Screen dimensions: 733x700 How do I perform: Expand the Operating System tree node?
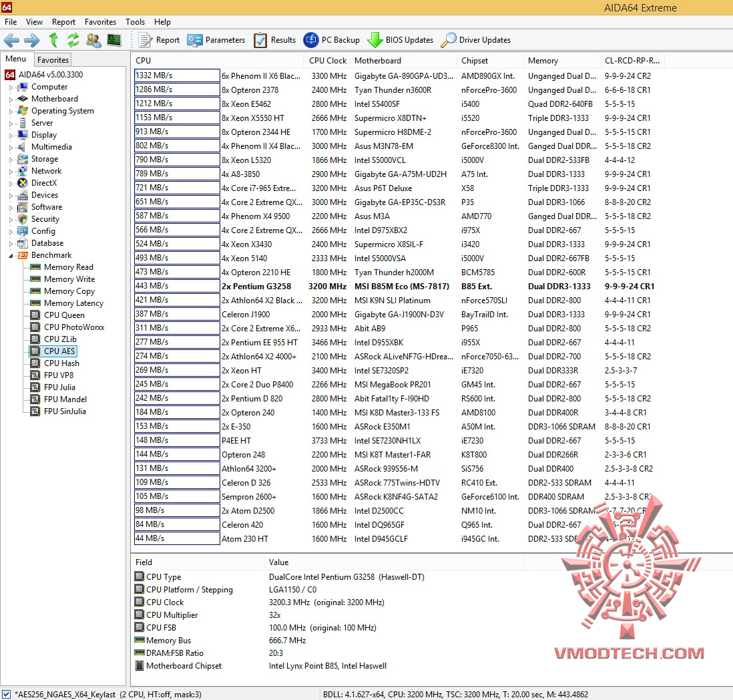coord(11,112)
